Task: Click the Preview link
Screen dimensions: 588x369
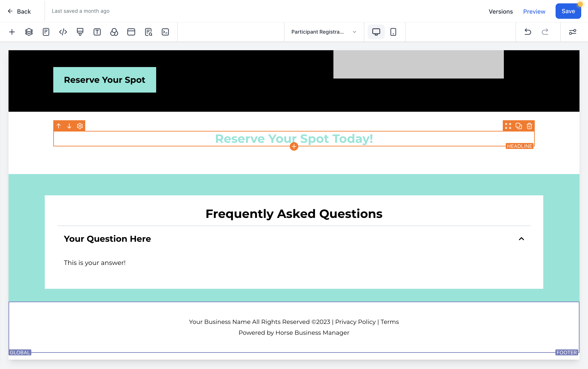Action: [x=534, y=11]
